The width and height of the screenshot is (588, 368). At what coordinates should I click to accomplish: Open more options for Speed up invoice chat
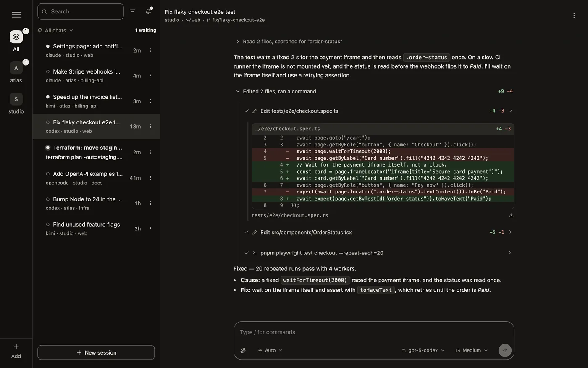[x=151, y=101]
